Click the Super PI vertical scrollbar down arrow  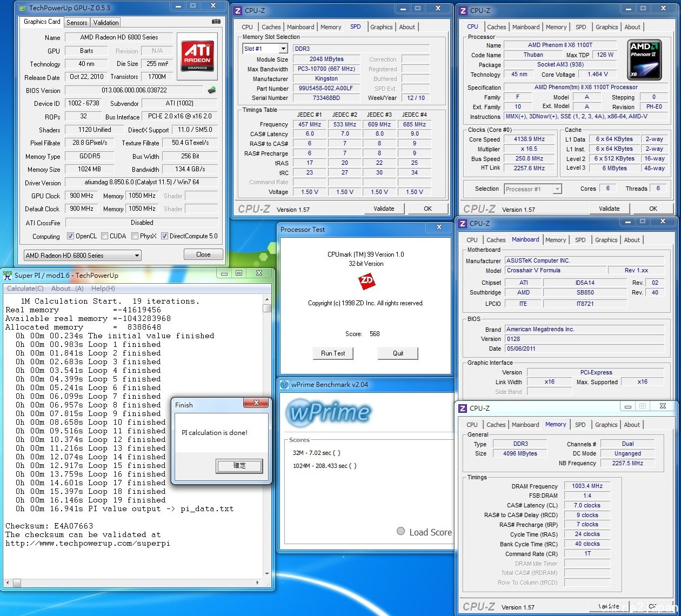pyautogui.click(x=267, y=574)
